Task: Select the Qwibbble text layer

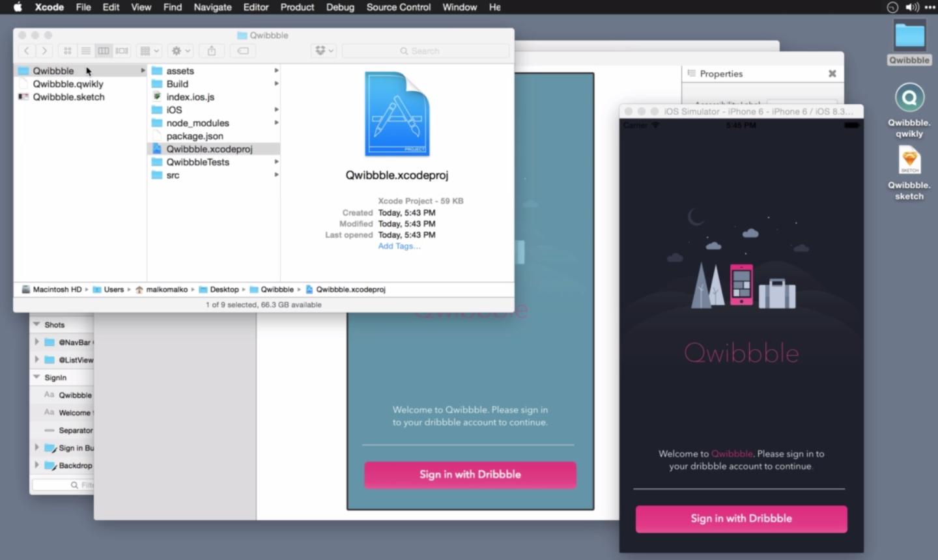Action: pos(63,395)
